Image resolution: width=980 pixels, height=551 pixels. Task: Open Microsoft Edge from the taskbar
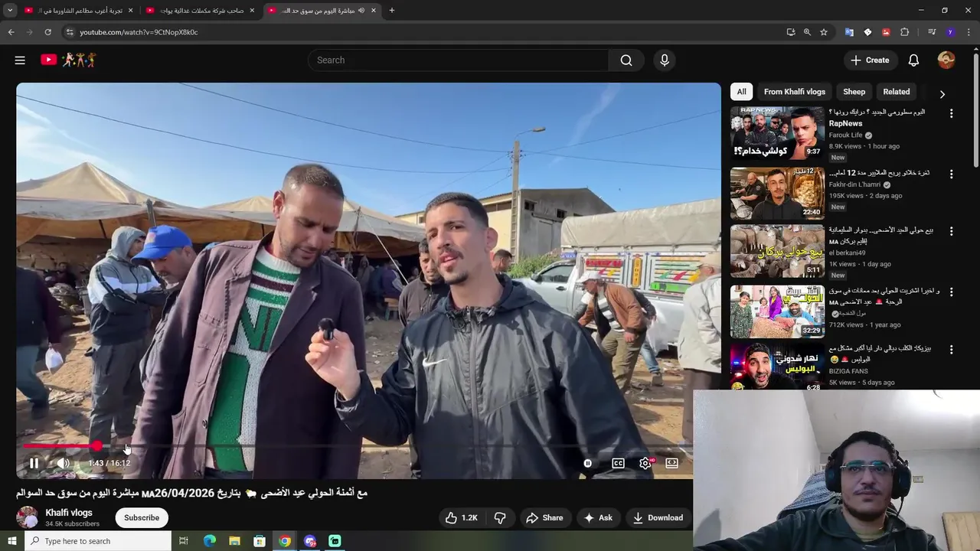pos(209,541)
